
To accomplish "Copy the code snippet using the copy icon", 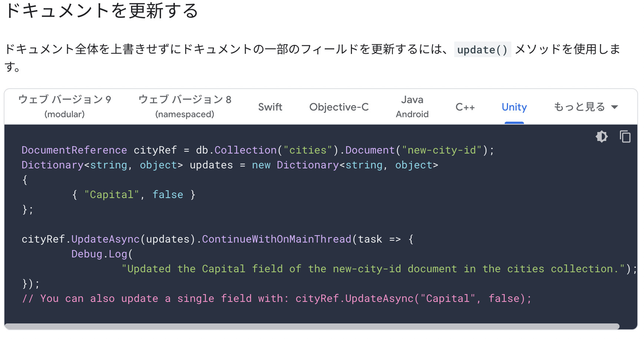I will [x=625, y=136].
